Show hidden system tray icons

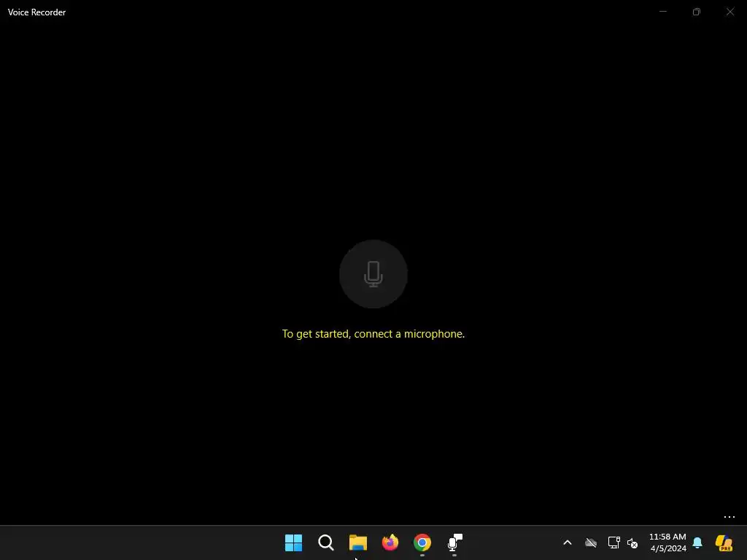coord(568,542)
